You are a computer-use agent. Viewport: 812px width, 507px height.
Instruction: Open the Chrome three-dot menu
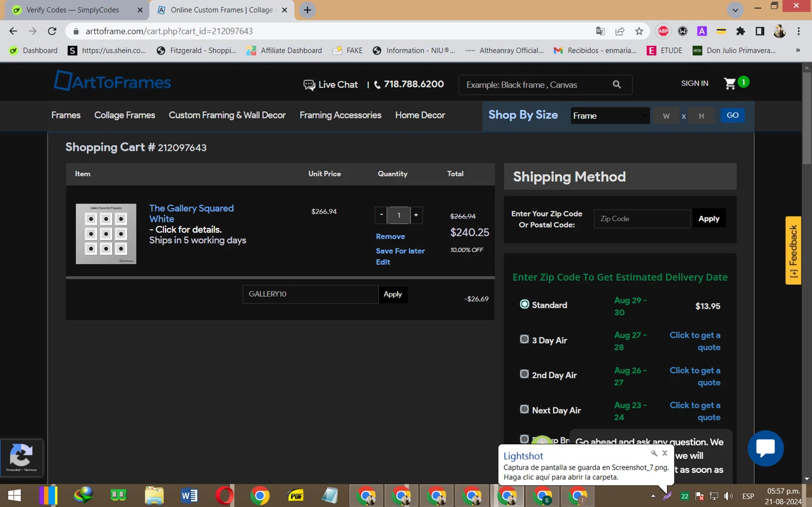tap(798, 31)
